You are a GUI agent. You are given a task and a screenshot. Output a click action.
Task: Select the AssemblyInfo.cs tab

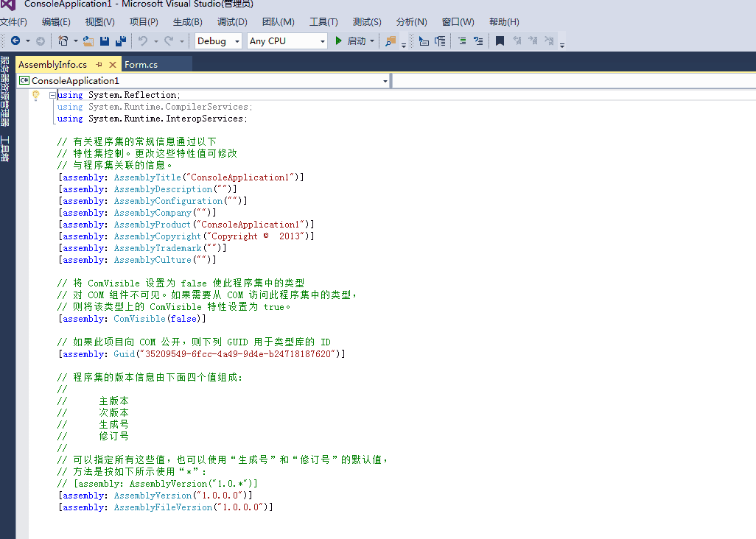[52, 65]
